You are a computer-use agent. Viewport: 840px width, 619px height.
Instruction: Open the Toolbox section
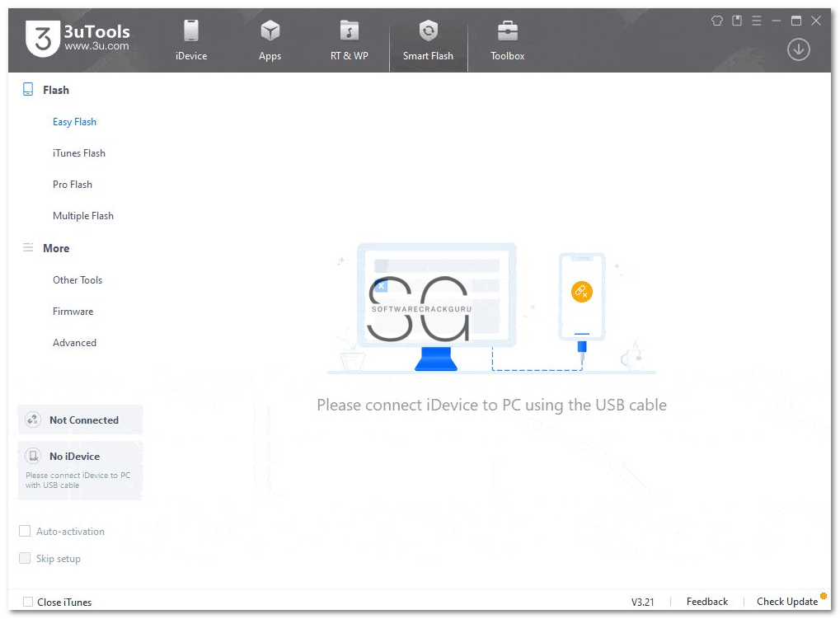(507, 40)
